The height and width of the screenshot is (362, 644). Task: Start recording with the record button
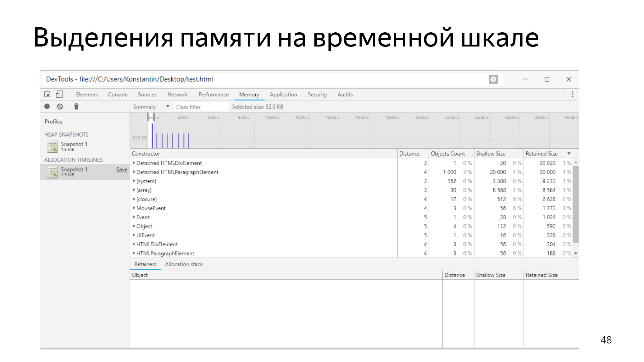pos(47,107)
